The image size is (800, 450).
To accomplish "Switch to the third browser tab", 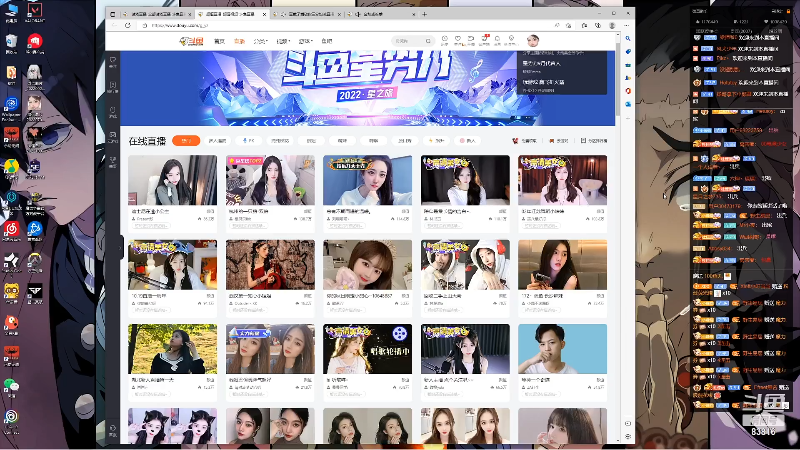I will pos(305,14).
